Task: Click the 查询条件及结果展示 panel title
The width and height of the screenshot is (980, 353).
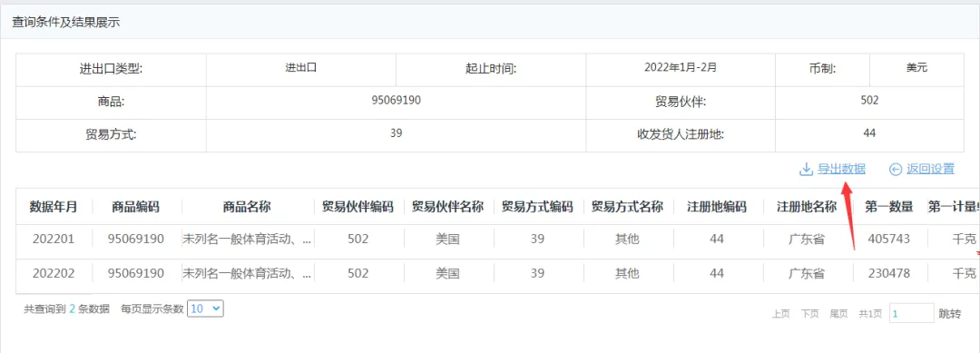Action: click(x=66, y=23)
